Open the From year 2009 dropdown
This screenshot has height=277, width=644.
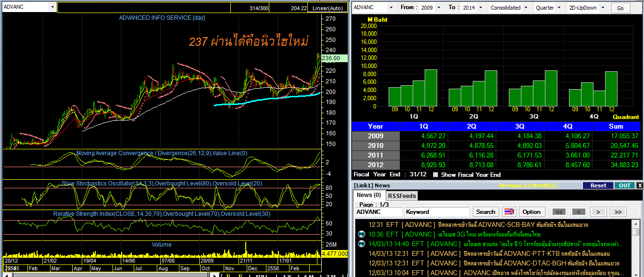(x=439, y=8)
